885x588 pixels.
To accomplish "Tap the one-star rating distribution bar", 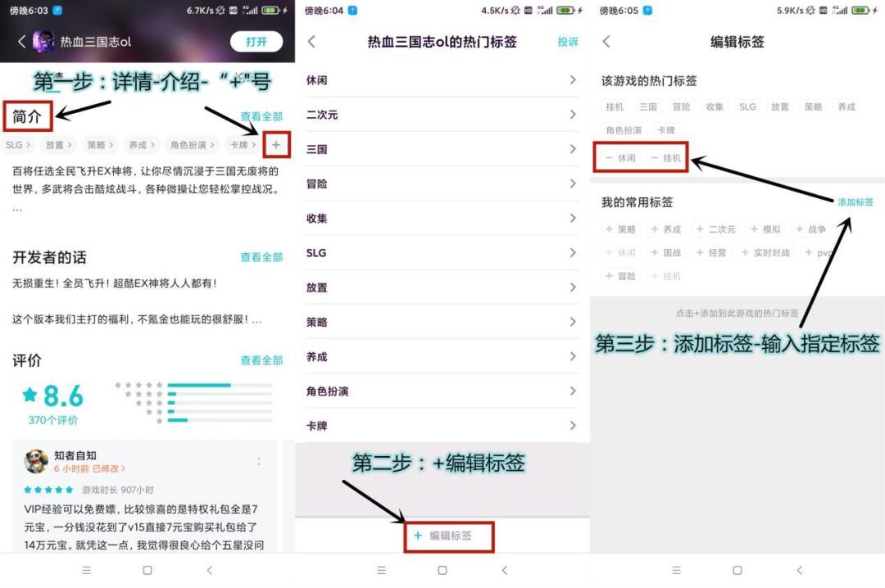I will pyautogui.click(x=220, y=420).
